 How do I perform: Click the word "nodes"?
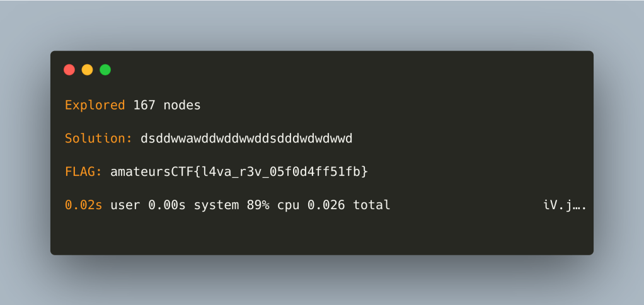(x=182, y=105)
